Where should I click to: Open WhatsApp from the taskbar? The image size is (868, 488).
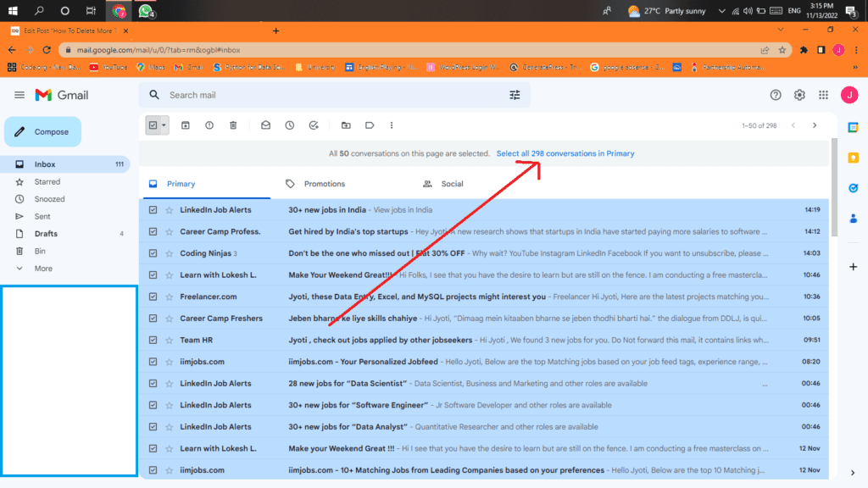[x=146, y=10]
